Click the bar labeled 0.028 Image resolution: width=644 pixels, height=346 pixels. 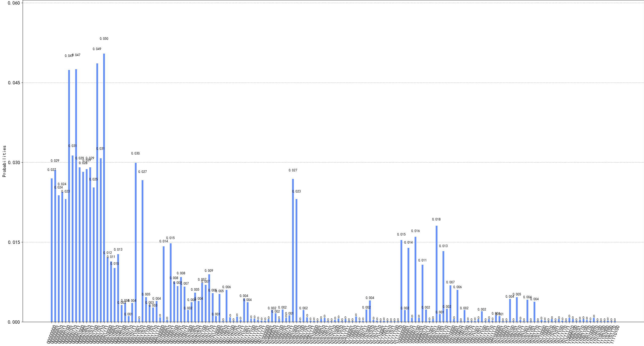[83, 247]
